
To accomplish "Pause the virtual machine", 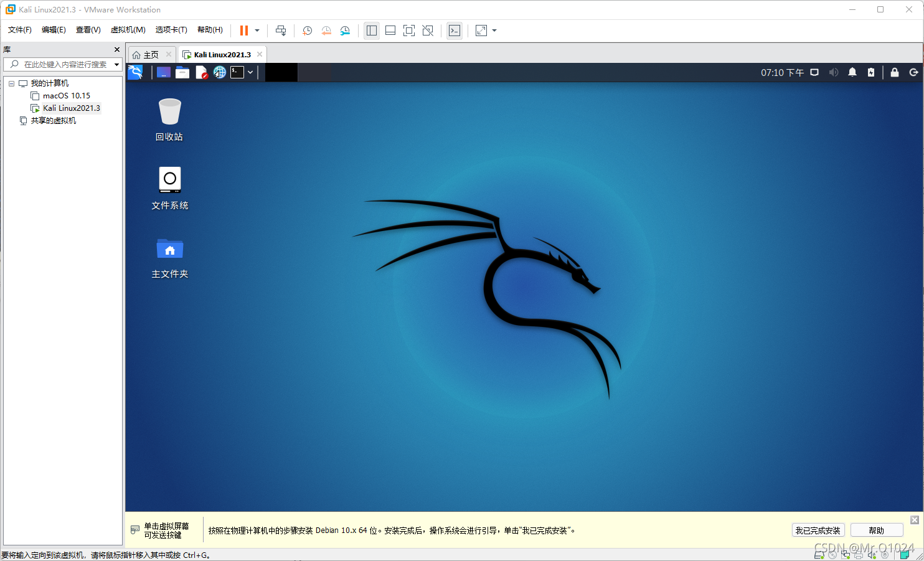I will (x=243, y=31).
